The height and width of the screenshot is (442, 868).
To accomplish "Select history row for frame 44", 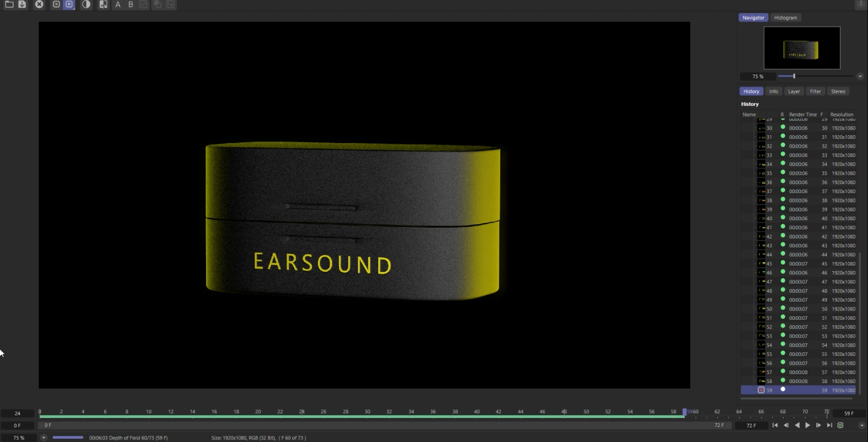I will [x=799, y=255].
